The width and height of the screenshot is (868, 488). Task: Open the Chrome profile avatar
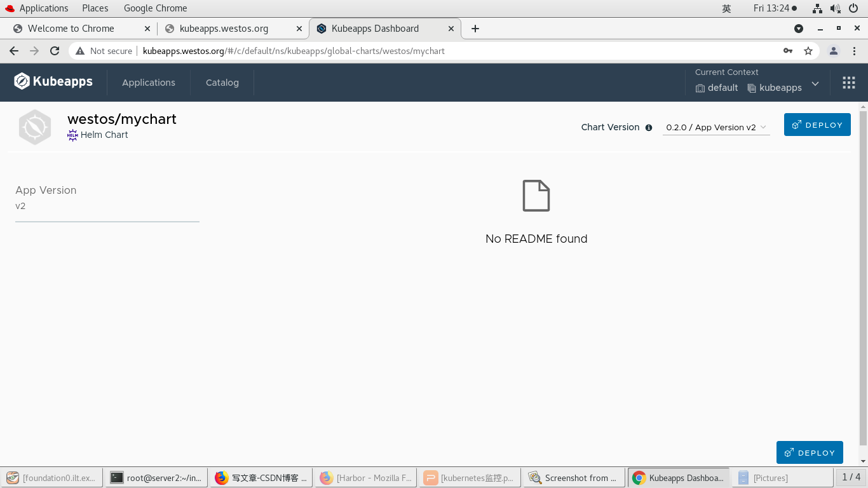point(834,51)
